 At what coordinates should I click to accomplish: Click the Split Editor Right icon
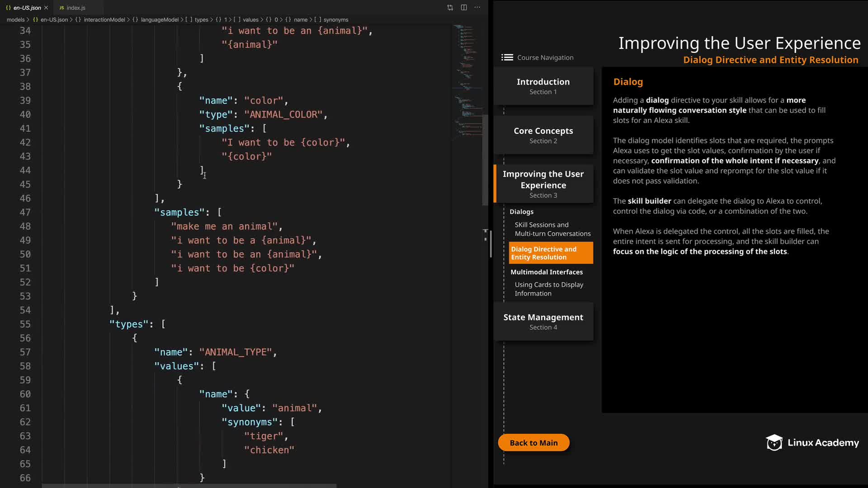pyautogui.click(x=464, y=8)
